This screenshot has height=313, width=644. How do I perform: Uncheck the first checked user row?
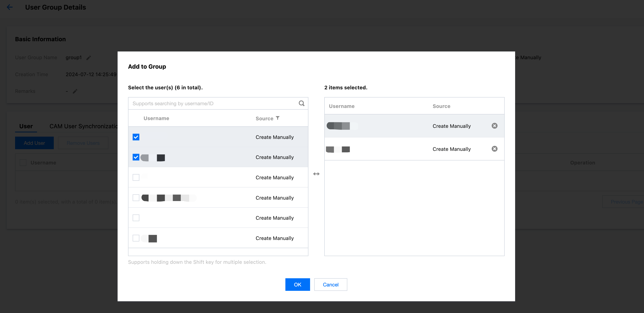pyautogui.click(x=136, y=137)
